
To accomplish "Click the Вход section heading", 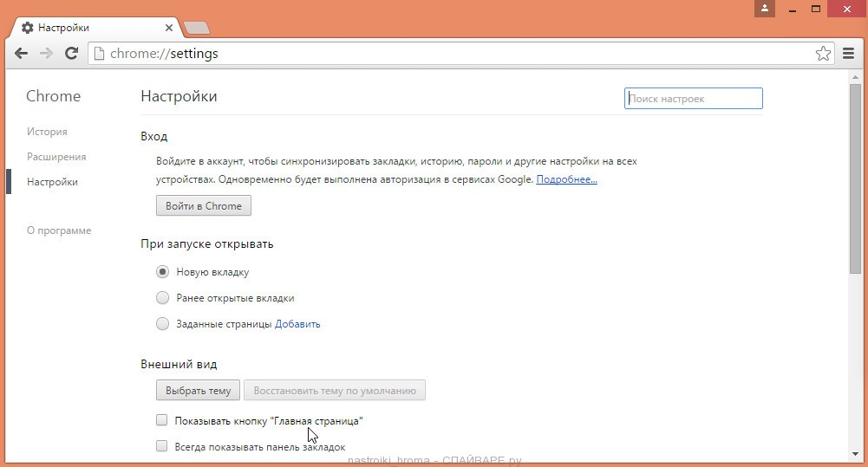I will tap(153, 136).
